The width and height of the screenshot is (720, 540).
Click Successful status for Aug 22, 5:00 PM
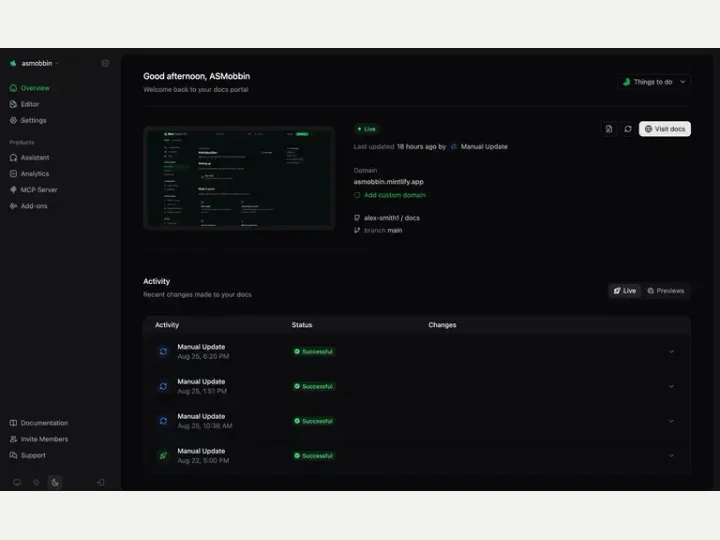tap(314, 456)
